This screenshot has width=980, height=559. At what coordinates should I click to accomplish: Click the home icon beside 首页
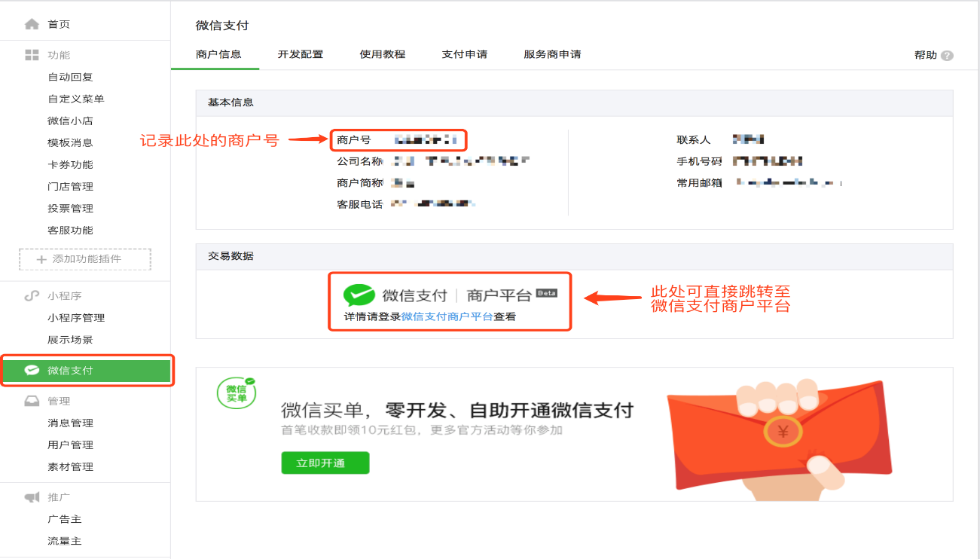tap(32, 24)
